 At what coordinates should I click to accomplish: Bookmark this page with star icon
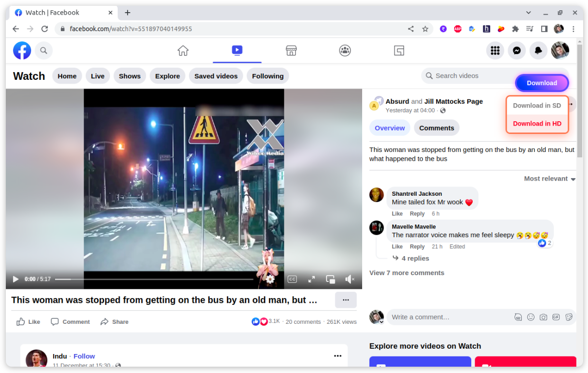[425, 29]
